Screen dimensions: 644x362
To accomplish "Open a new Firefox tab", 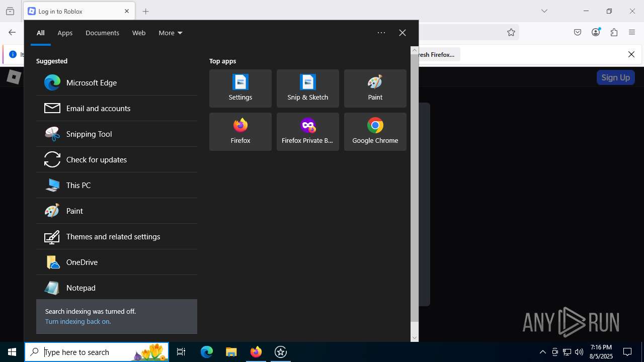I will [x=145, y=11].
